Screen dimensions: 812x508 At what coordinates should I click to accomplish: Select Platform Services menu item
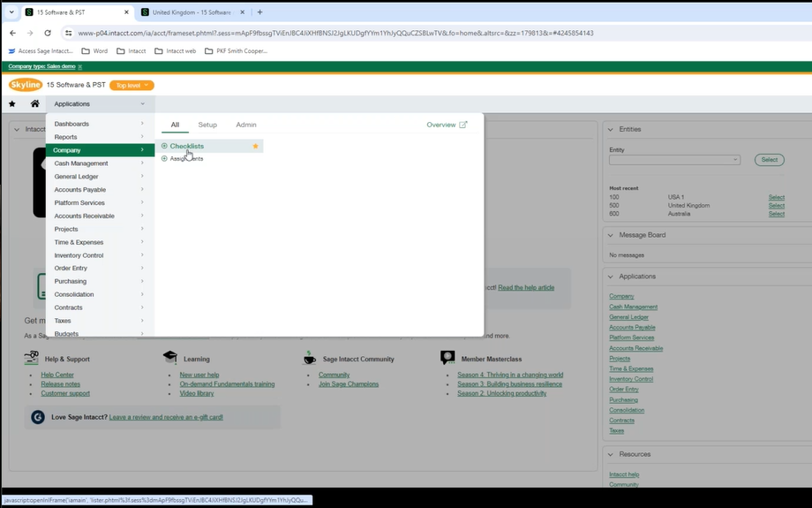tap(100, 202)
